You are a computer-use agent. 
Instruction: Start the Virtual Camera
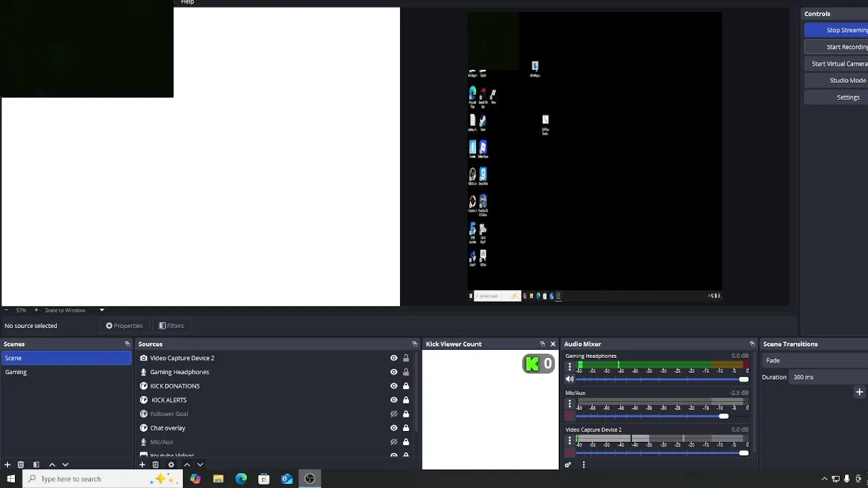[836, 64]
